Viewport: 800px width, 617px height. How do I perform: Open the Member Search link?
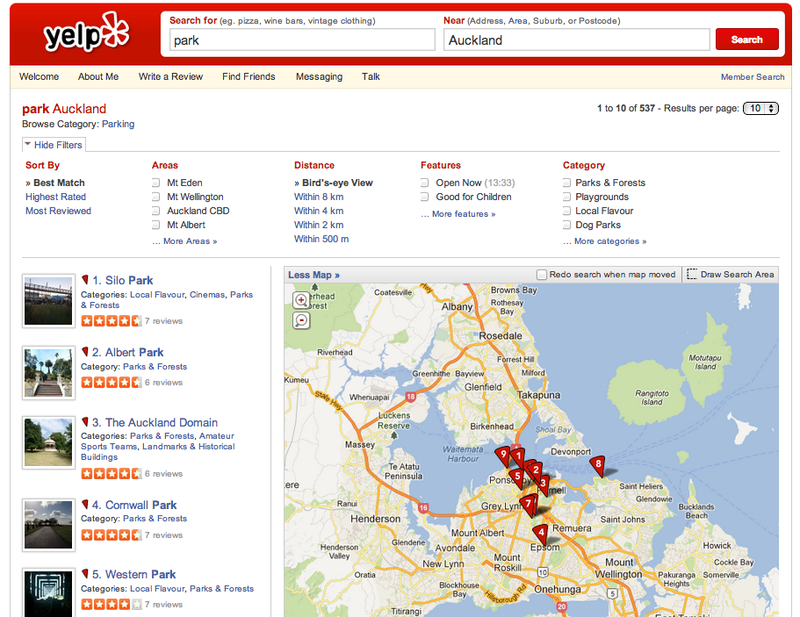point(753,77)
